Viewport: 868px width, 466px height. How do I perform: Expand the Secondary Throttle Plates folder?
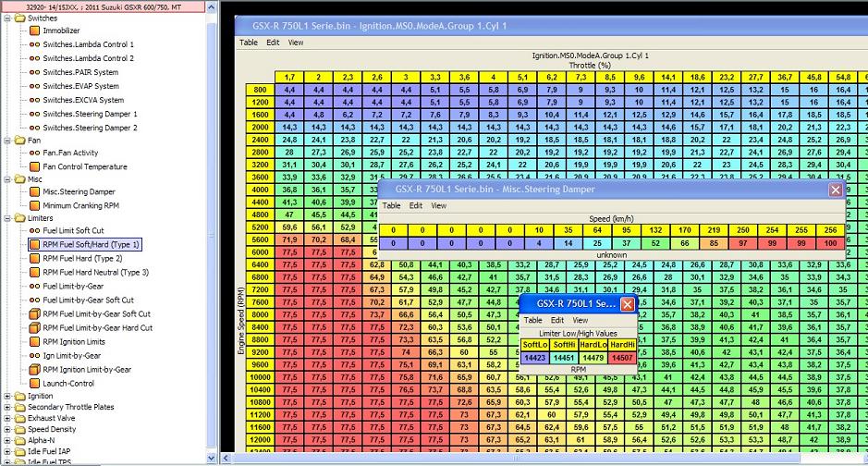8,407
